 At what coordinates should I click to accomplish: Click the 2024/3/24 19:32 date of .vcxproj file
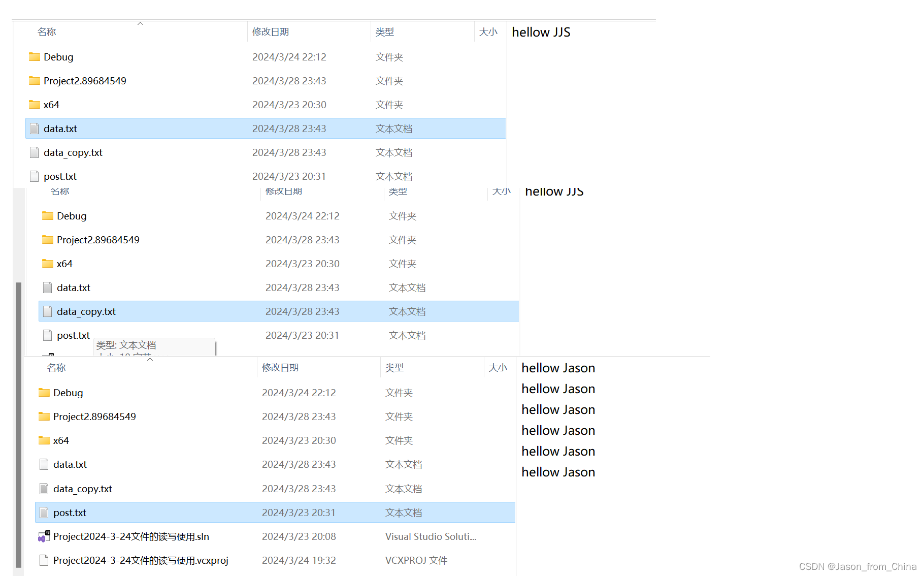[299, 560]
